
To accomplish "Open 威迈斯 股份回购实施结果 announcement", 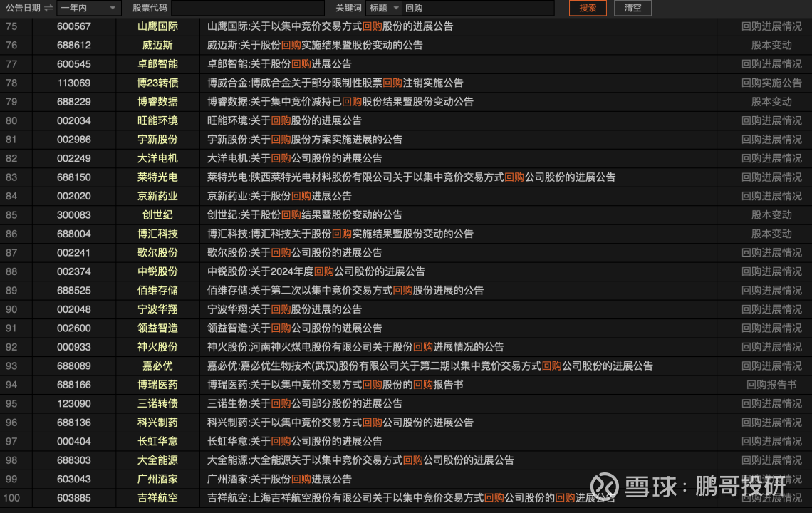I will [x=315, y=45].
